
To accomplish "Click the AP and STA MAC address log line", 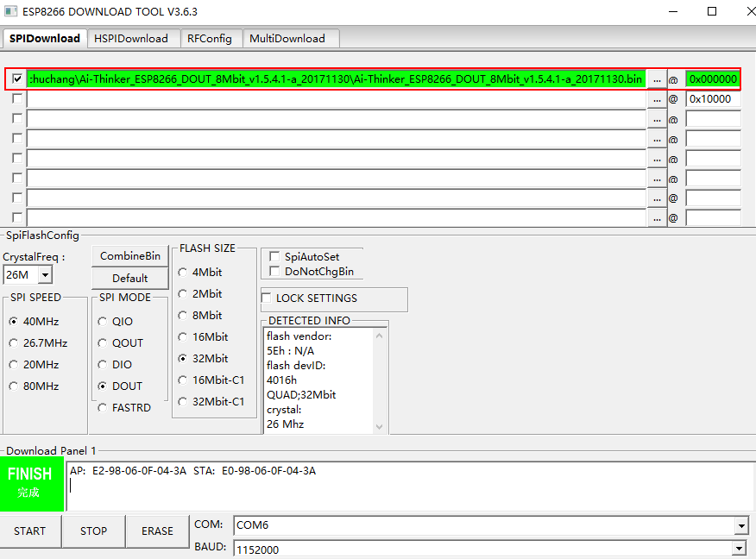I will (192, 471).
